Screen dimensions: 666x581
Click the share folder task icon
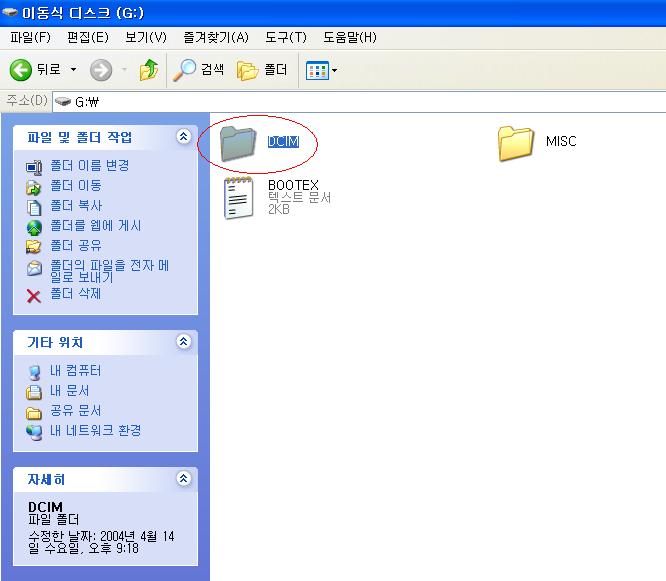click(34, 247)
